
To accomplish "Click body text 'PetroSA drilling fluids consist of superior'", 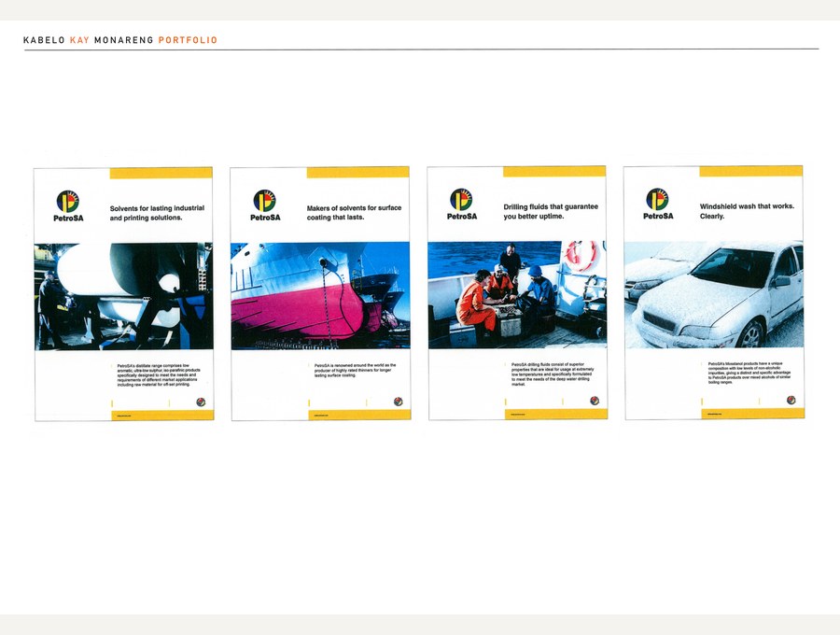I will [x=553, y=374].
